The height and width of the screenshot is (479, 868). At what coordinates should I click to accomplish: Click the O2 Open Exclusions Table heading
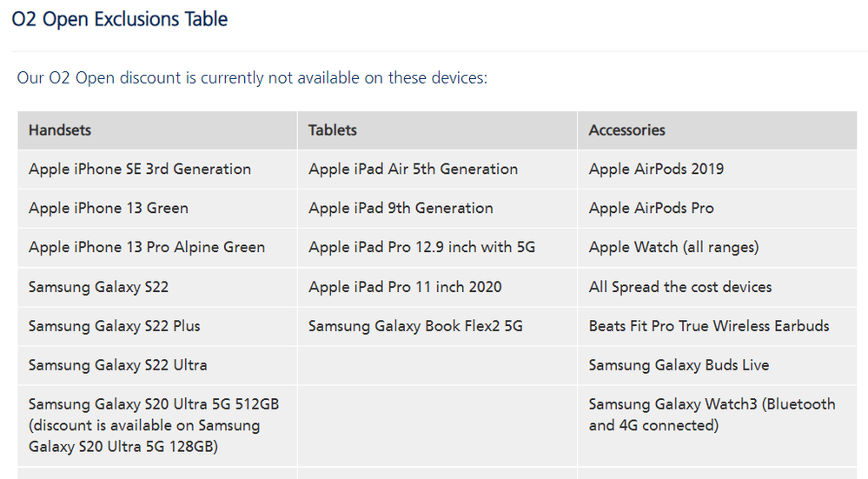(120, 19)
